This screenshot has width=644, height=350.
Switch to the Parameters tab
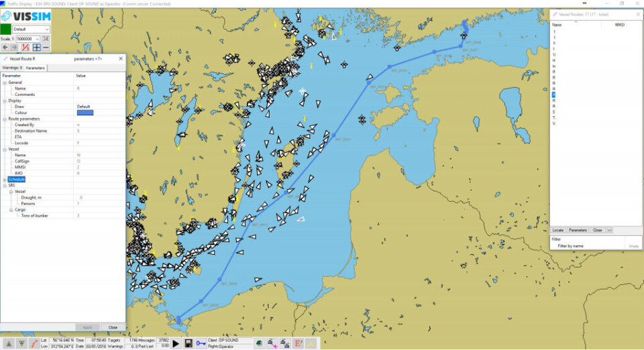(x=36, y=68)
